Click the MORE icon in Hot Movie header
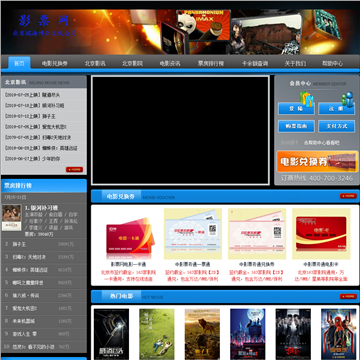 [348, 296]
